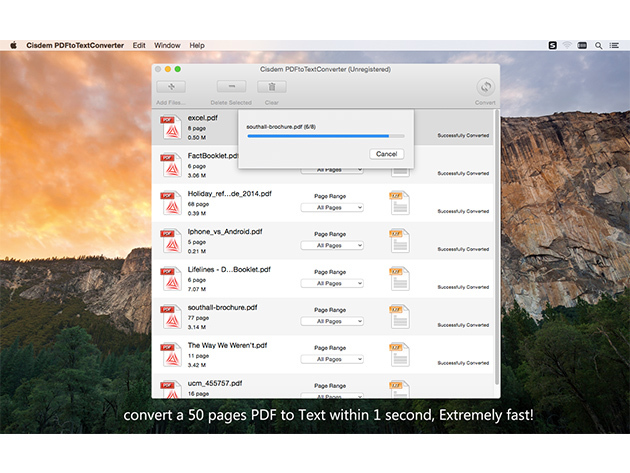Select the Lifelines Booklet PDF icon
The width and height of the screenshot is (630, 473).
pyautogui.click(x=171, y=278)
